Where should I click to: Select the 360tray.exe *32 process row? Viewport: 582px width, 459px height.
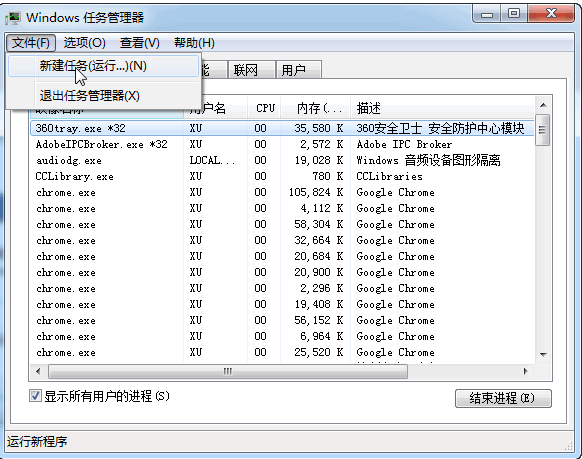[282, 128]
